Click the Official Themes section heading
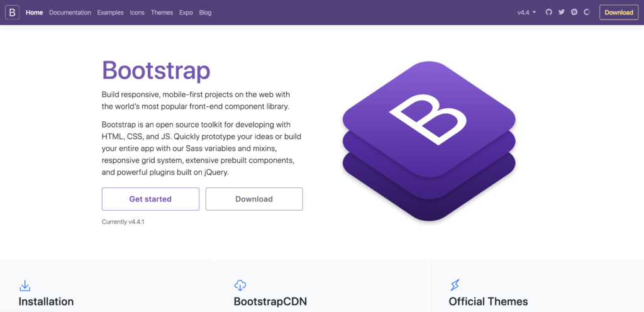This screenshot has height=312, width=644. tap(488, 302)
